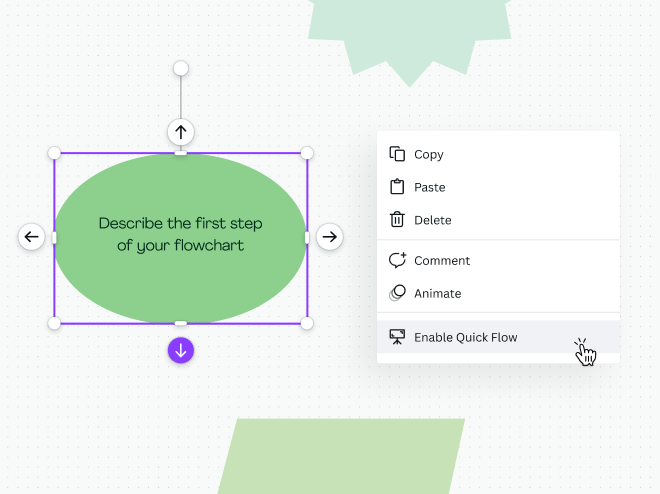Select Copy from the context menu

coord(498,154)
